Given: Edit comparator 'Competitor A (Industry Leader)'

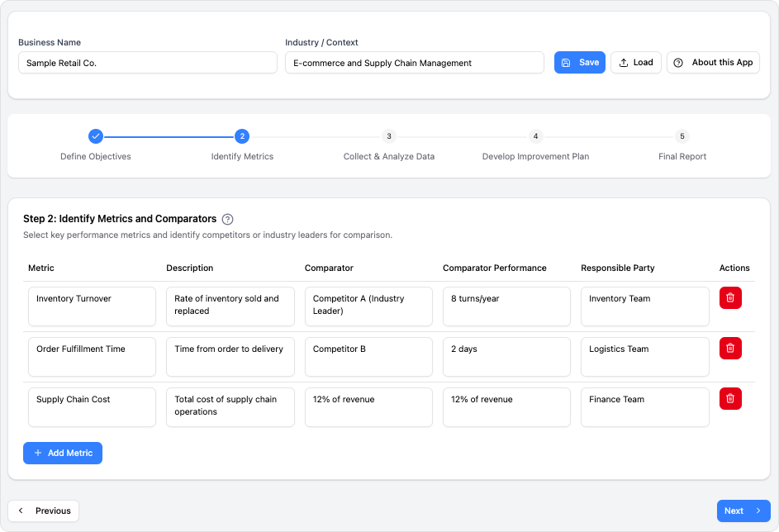Looking at the screenshot, I should click(x=368, y=306).
